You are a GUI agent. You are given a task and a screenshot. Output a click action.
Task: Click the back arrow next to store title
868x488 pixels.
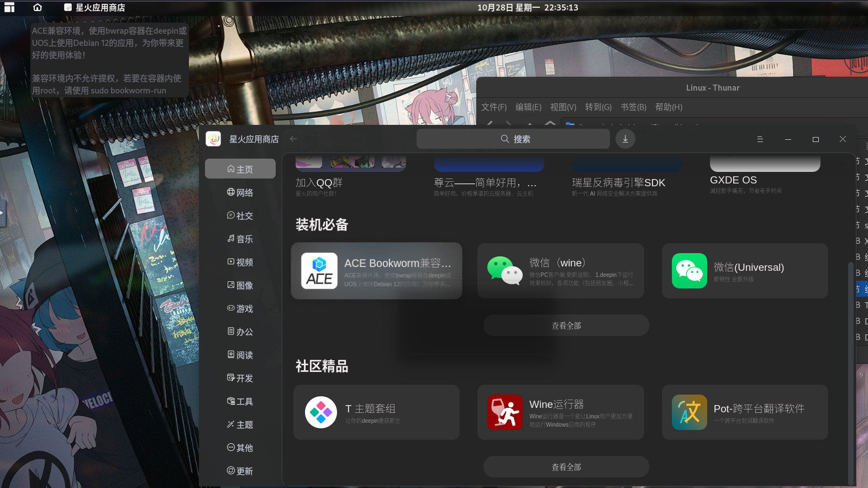tap(294, 139)
